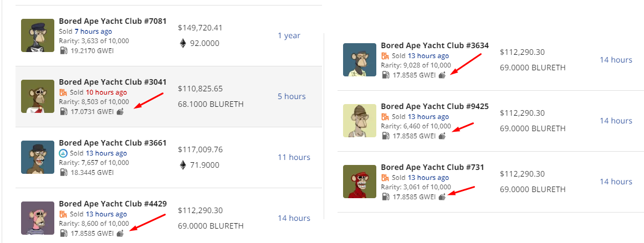Click the gas pump icon beside 19.2170 GWEI
The height and width of the screenshot is (243, 644).
coord(63,50)
